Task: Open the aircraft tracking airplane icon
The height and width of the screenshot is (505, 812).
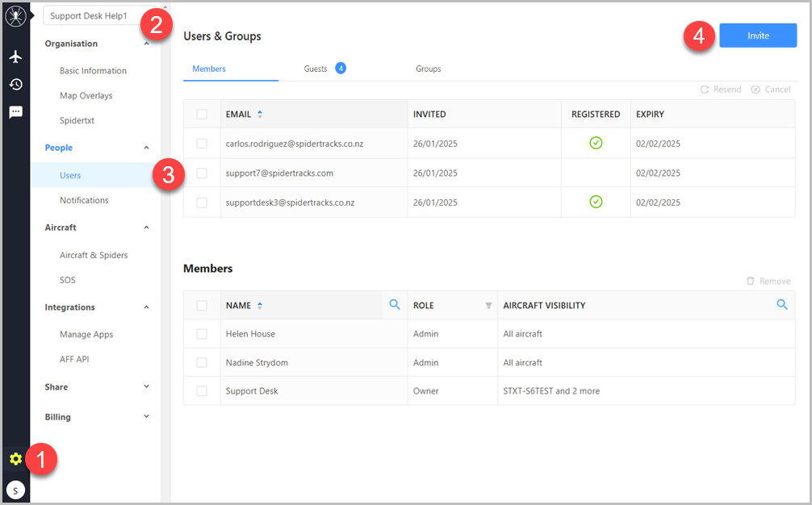Action: pyautogui.click(x=15, y=56)
